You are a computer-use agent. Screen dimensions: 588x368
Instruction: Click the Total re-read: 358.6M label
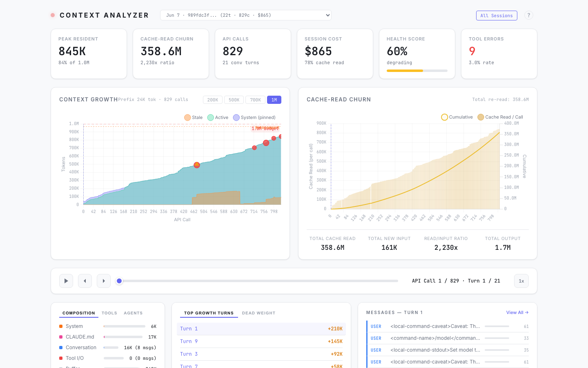tap(501, 99)
